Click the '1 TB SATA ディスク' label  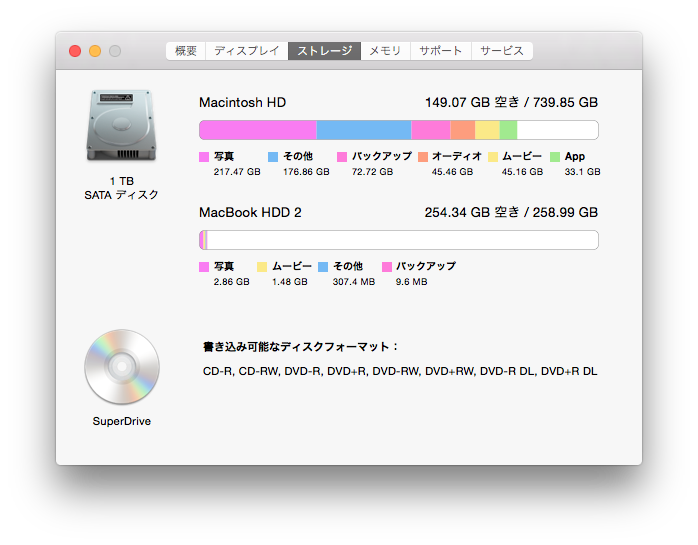pos(122,188)
